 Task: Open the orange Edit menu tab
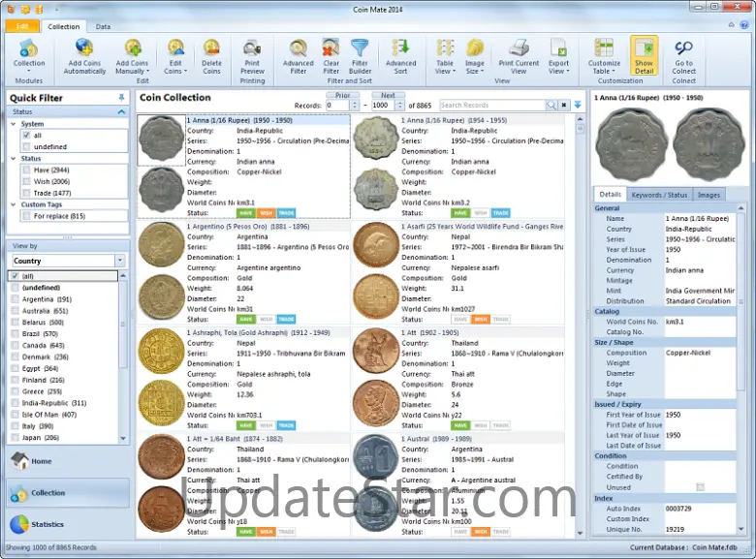pos(22,26)
